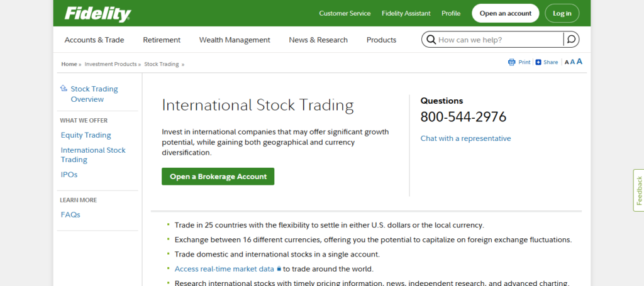Open Stock Trading Overview in sidebar
The image size is (644, 286).
pyautogui.click(x=94, y=94)
